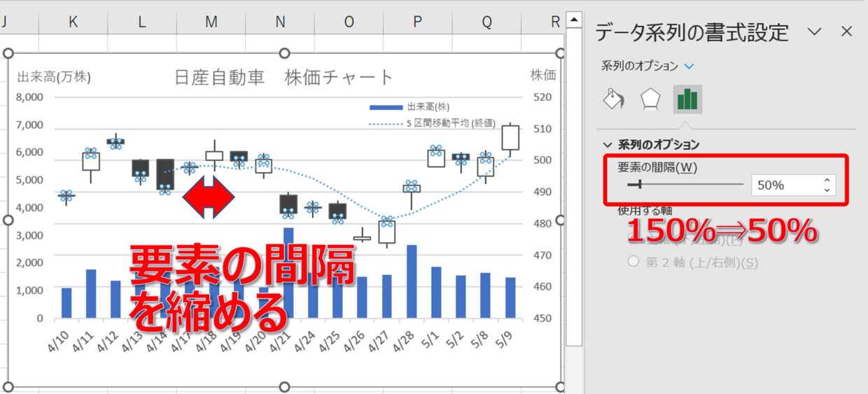Viewport: 868px width, 394px height.
Task: Select the blue volume bar for 4/28
Action: [412, 281]
